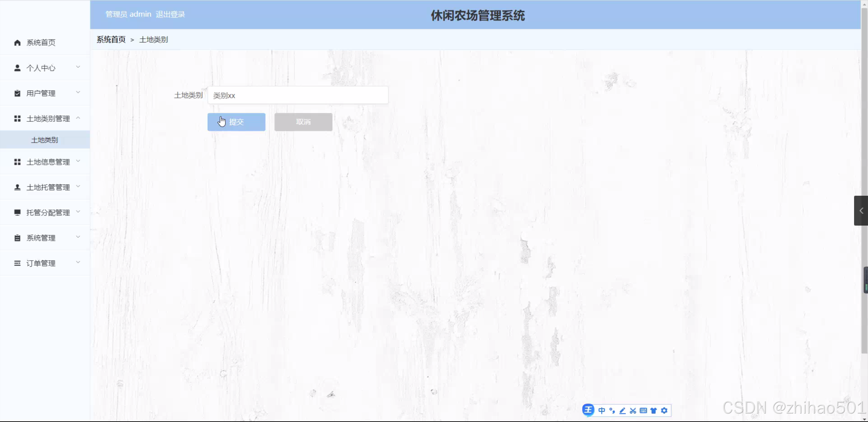The image size is (868, 422).
Task: Expand the 用户管理 menu chevron
Action: [x=78, y=93]
